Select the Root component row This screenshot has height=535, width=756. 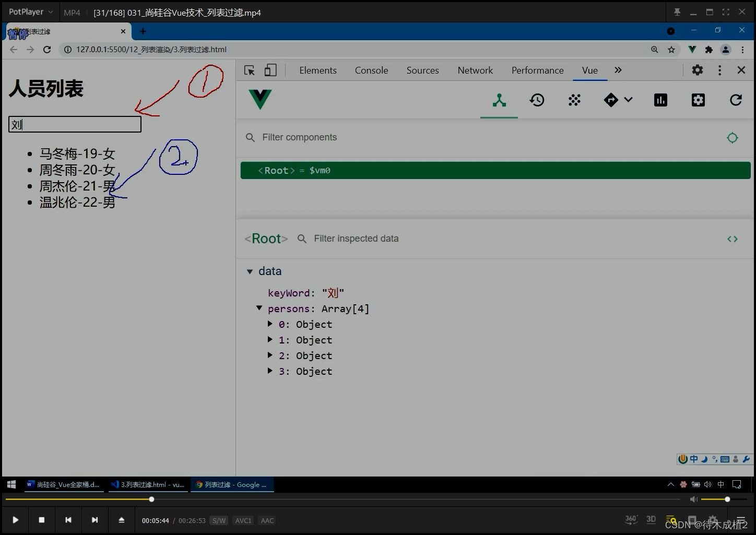coord(495,171)
